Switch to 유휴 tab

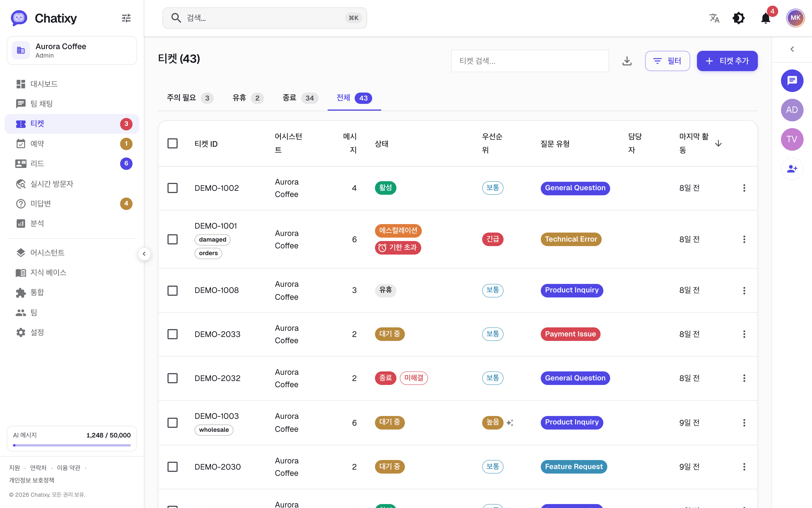point(248,98)
